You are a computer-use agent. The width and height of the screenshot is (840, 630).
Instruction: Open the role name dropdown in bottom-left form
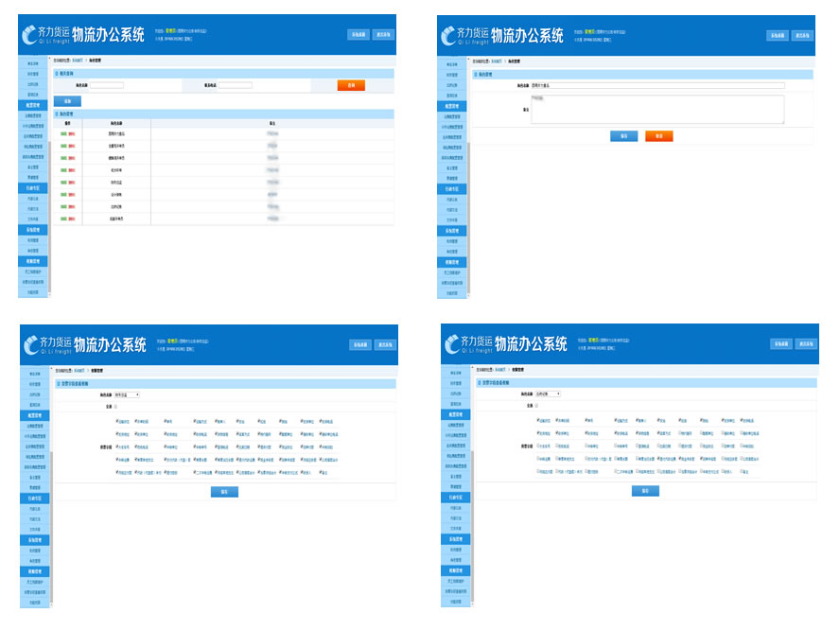pos(127,394)
